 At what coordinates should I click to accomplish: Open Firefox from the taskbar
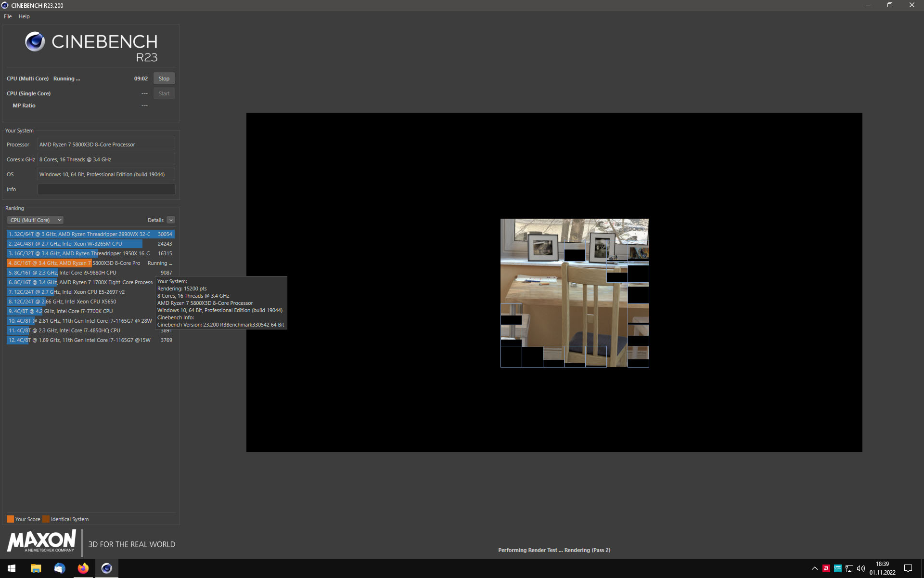(x=83, y=568)
